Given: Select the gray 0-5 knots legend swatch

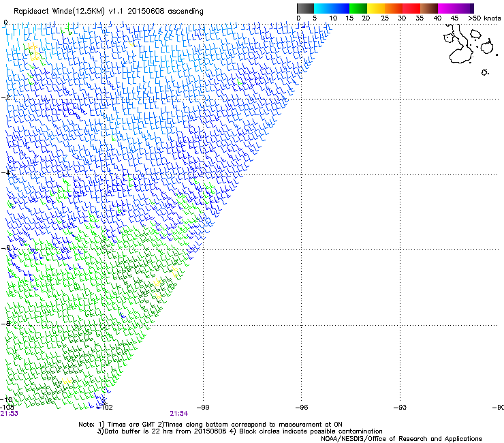Looking at the screenshot, I should click(x=305, y=8).
